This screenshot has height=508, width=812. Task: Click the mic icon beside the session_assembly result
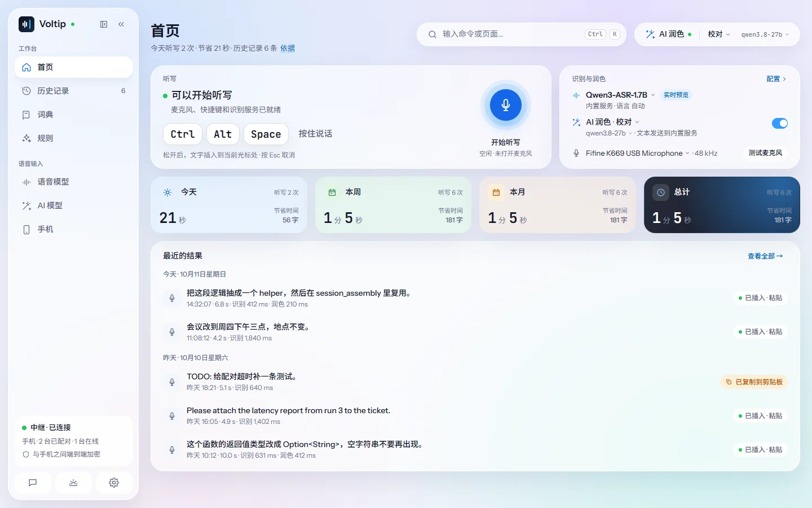point(172,298)
